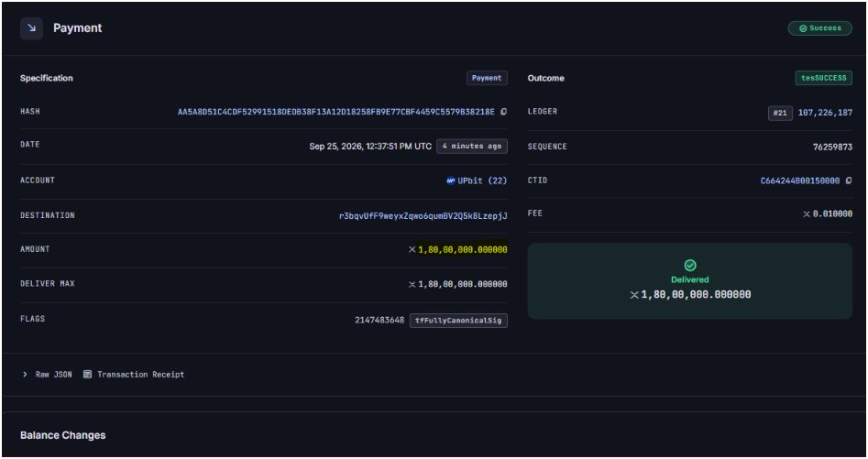Viewport: 868px width, 459px height.
Task: Click the highlighted Amount value
Action: 462,250
